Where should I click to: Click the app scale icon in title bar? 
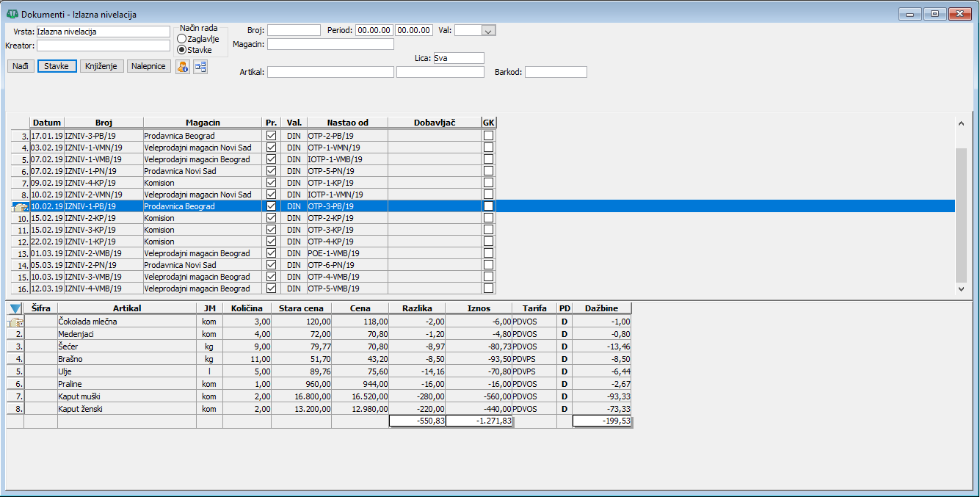coord(12,14)
